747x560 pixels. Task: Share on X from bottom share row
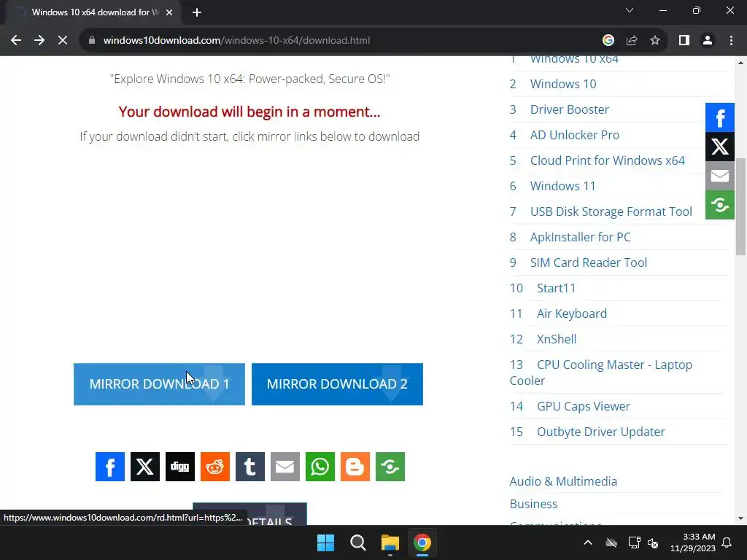click(x=145, y=467)
